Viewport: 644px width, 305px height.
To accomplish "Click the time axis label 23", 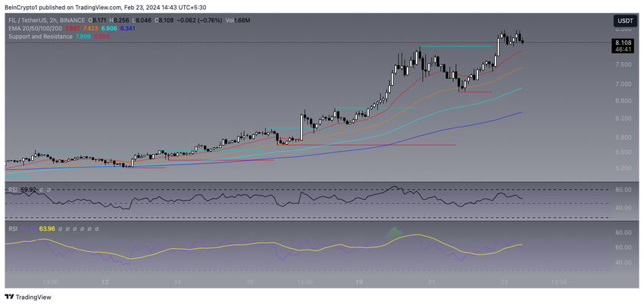I will tap(503, 281).
